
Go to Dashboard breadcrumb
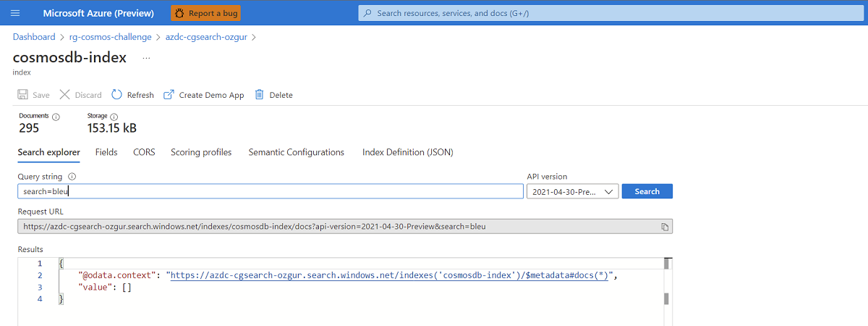pos(34,37)
